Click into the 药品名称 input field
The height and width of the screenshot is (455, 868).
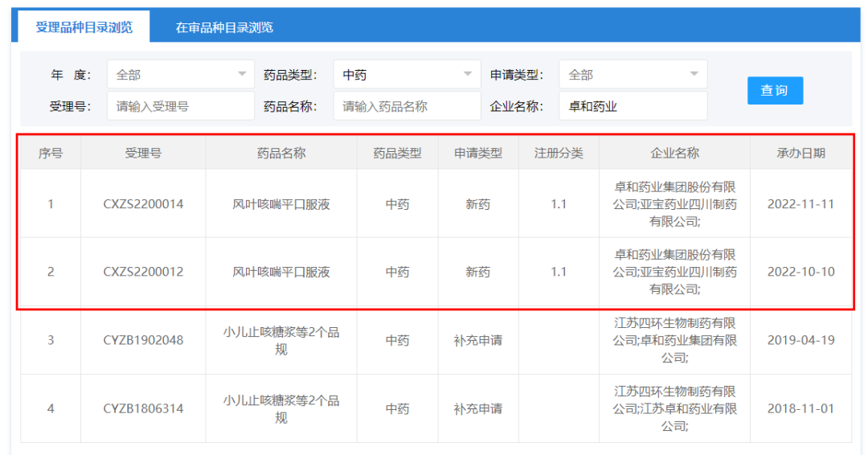[x=407, y=106]
